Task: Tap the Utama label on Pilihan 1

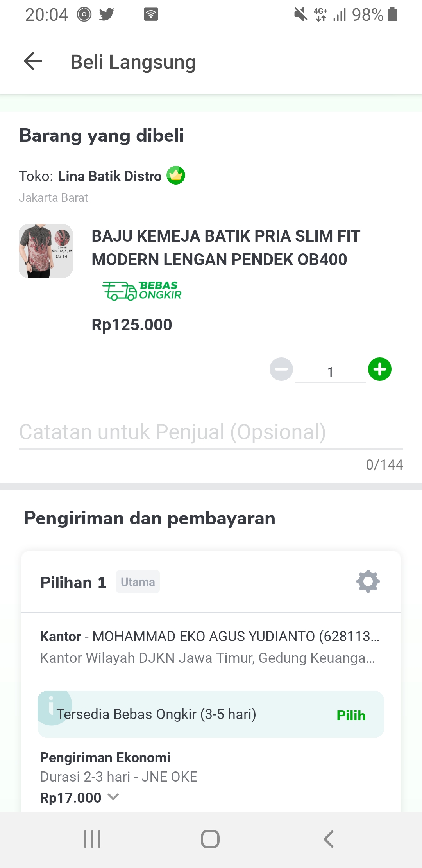Action: click(138, 582)
